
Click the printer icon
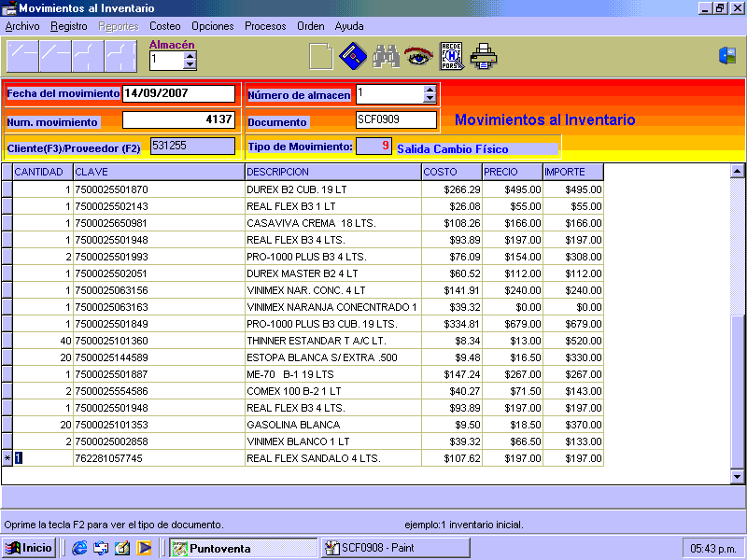484,57
